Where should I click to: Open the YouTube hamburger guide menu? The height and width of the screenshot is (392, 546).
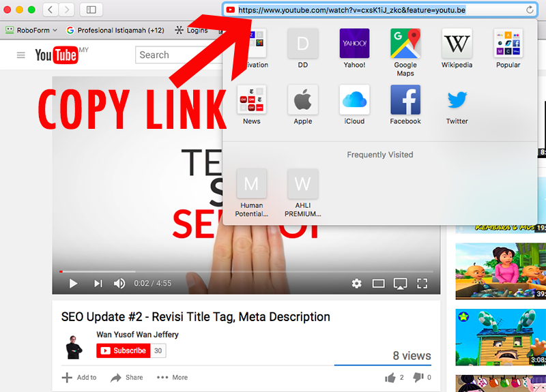pos(21,55)
